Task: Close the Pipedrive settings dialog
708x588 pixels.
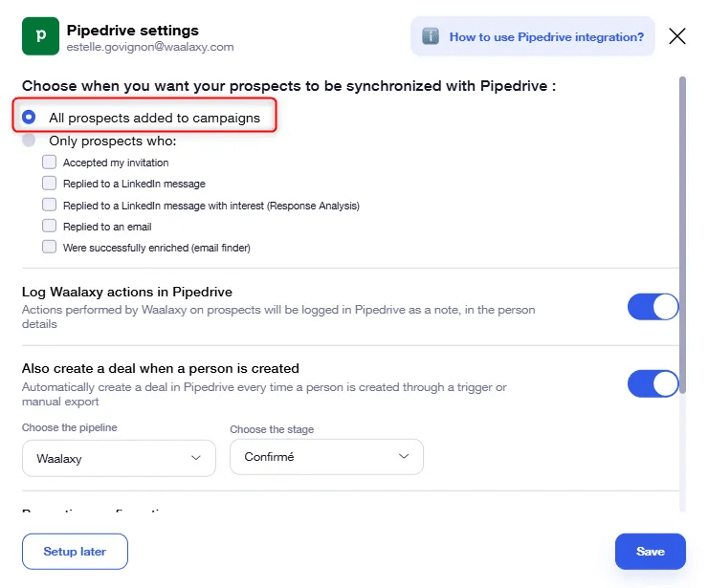Action: [677, 36]
